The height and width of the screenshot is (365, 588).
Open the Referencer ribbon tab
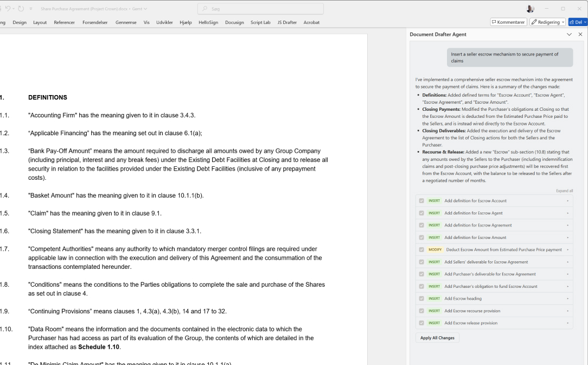pos(65,22)
